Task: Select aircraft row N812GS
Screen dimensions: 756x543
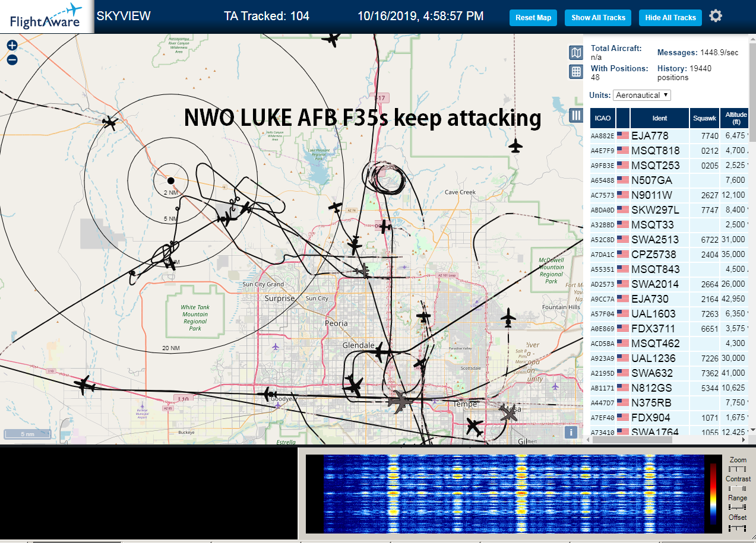Action: [x=669, y=388]
